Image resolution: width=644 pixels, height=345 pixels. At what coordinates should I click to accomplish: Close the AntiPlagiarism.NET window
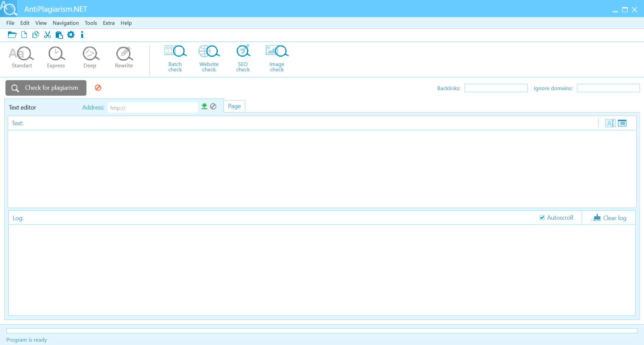click(x=635, y=10)
